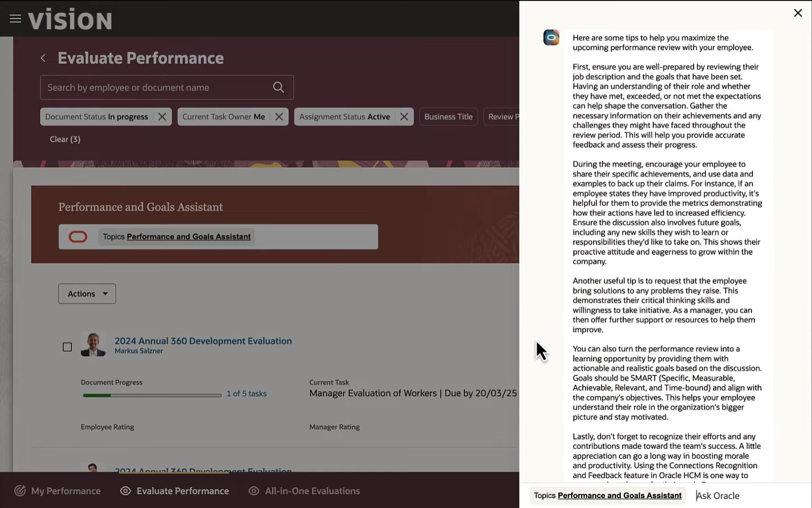The width and height of the screenshot is (812, 508).
Task: Select checkbox for Markus Salzner evaluation
Action: pyautogui.click(x=68, y=347)
